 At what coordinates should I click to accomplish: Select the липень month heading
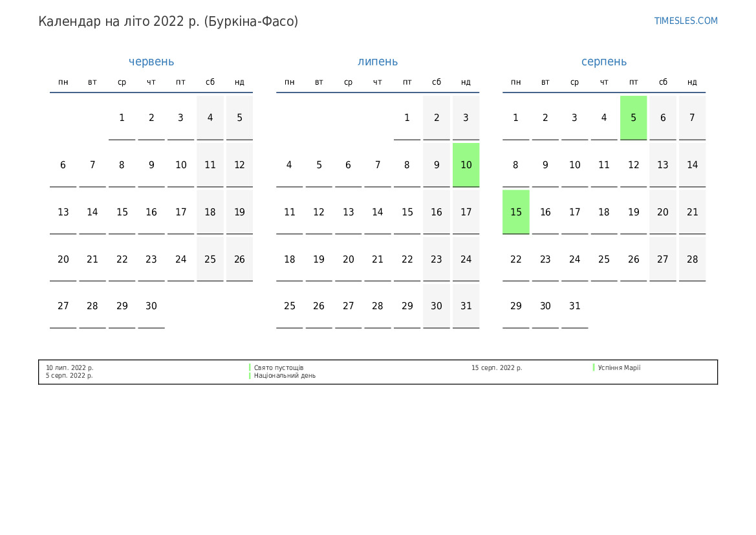click(x=378, y=61)
